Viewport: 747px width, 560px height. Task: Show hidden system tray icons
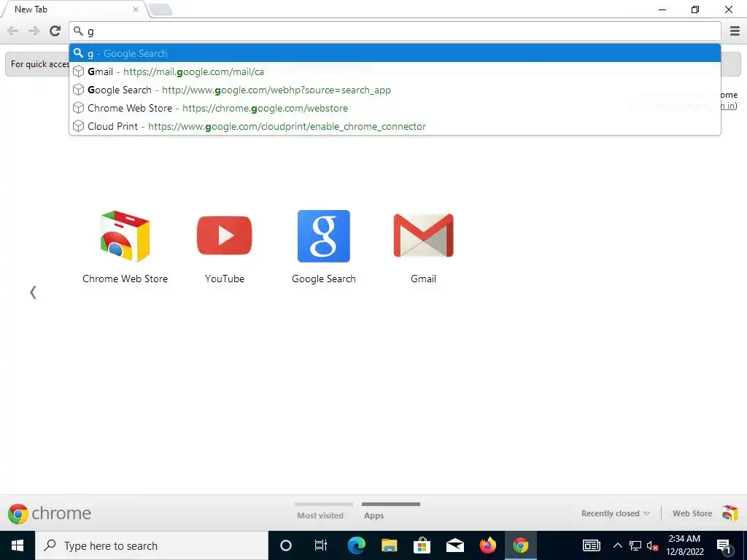(x=617, y=545)
